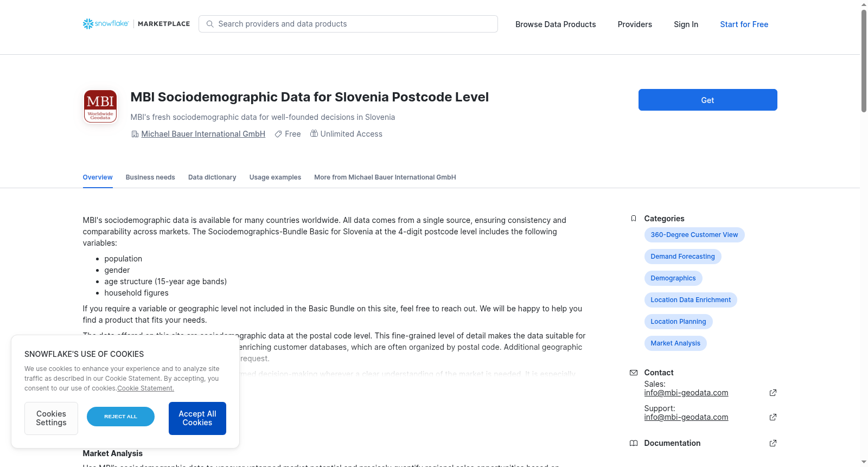Click Sign In

point(686,24)
